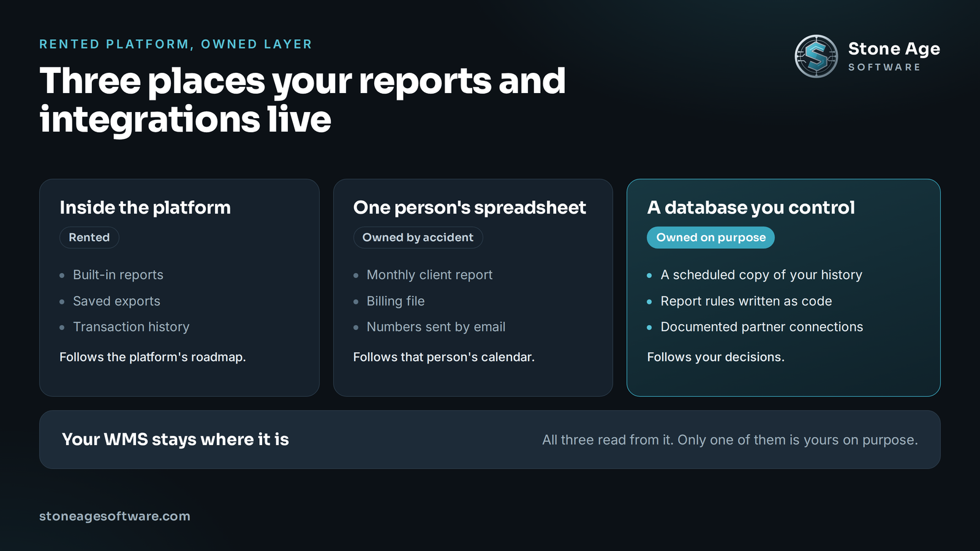This screenshot has width=980, height=551.
Task: Click "Follows that person's calendar." line
Action: (444, 357)
